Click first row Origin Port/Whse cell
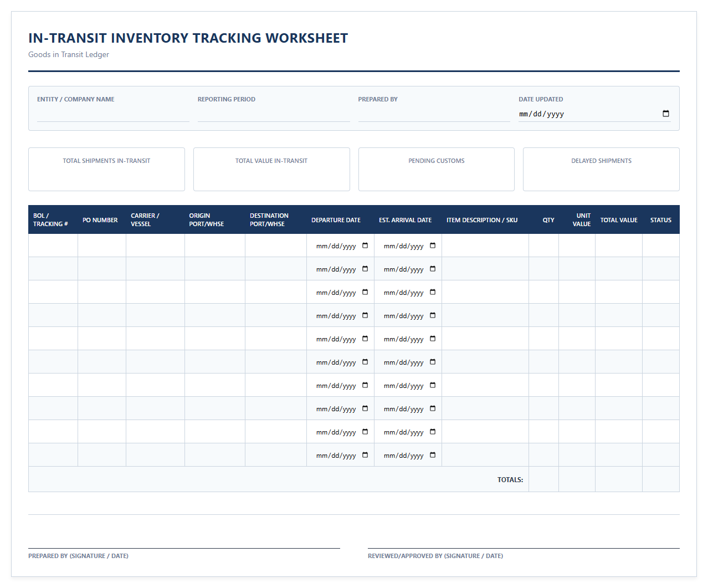The width and height of the screenshot is (708, 588). click(215, 246)
